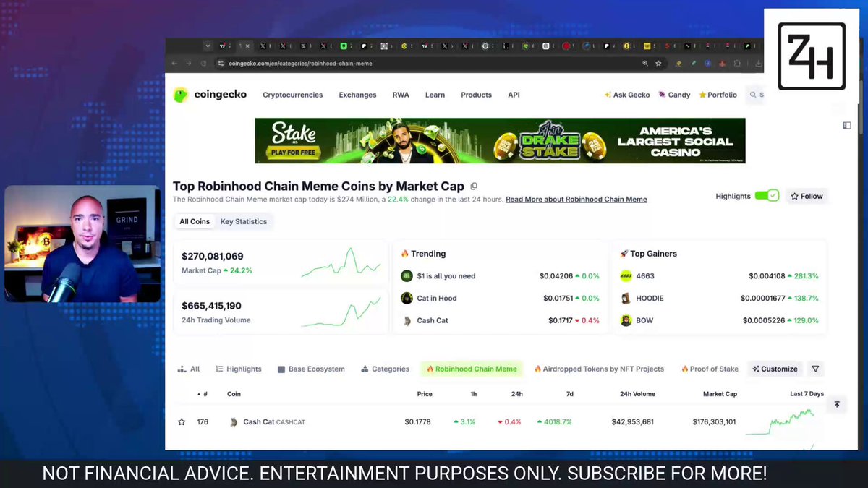This screenshot has height=488, width=868.
Task: Click the $176,303,101 market cap cell
Action: click(x=714, y=422)
